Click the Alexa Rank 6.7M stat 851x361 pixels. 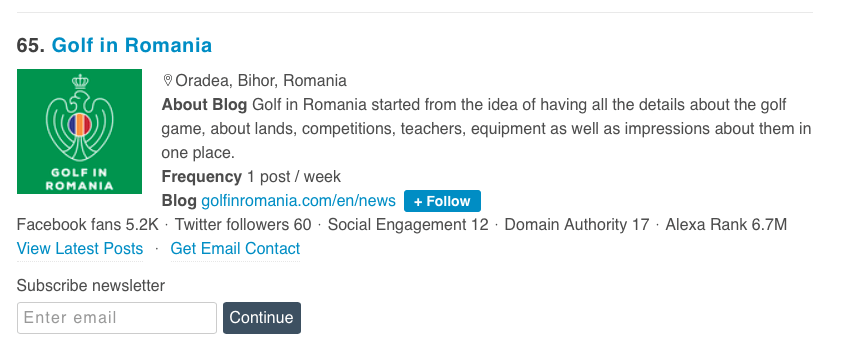point(726,225)
